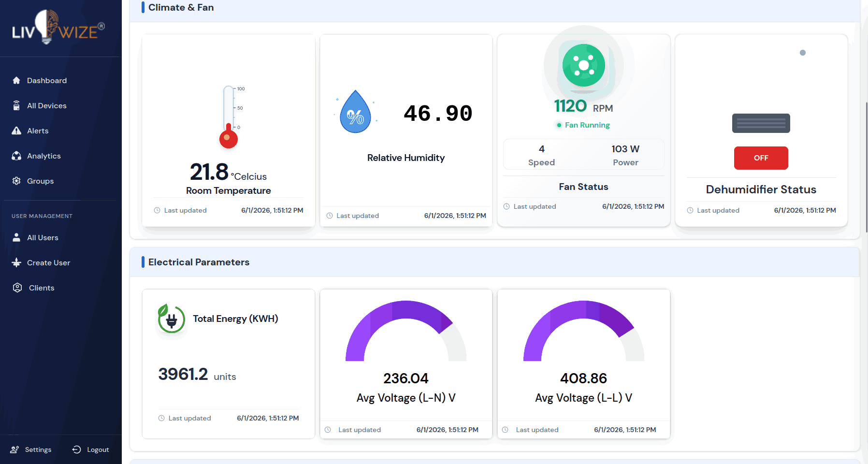Image resolution: width=868 pixels, height=464 pixels.
Task: Click the Groups gear icon
Action: [16, 181]
